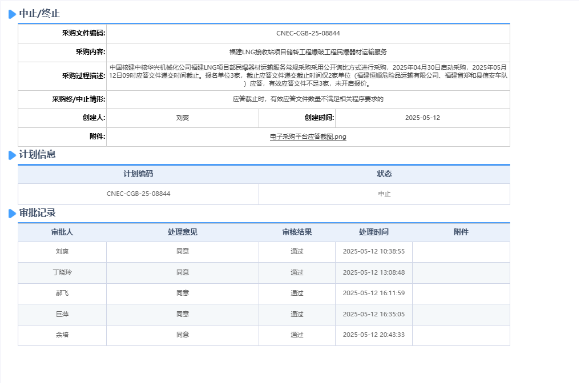Click the 采购内容 row label

tap(90, 52)
